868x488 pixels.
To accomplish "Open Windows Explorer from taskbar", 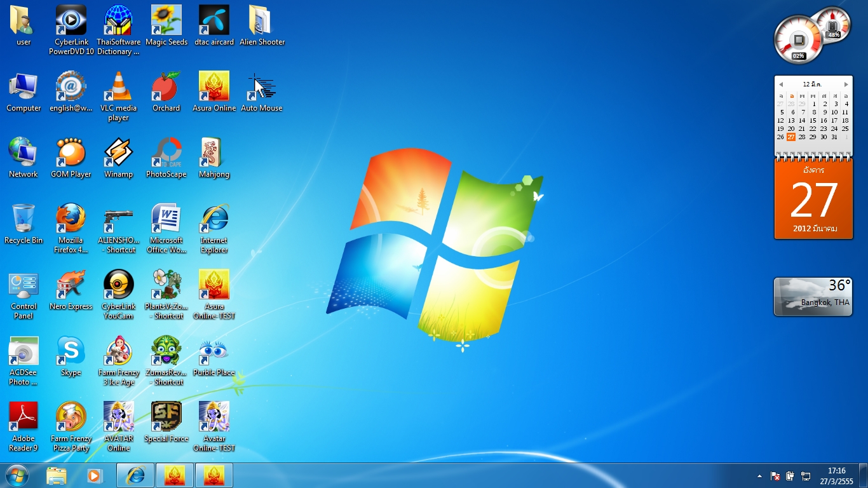I will point(57,475).
